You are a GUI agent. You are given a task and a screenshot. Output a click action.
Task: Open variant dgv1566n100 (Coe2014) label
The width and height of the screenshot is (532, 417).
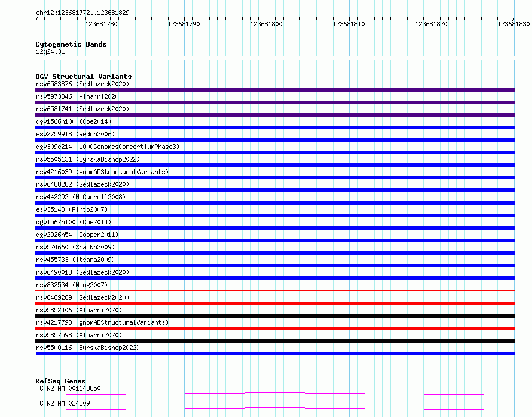[x=74, y=121]
